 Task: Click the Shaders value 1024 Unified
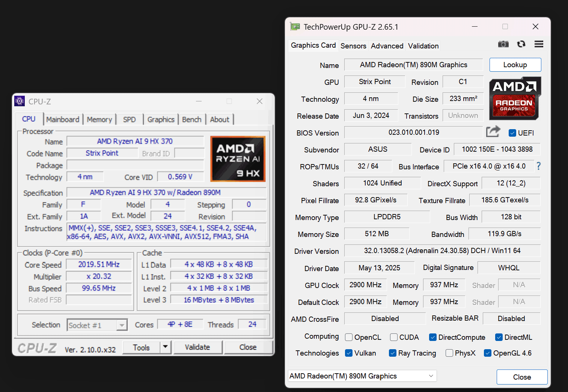383,183
